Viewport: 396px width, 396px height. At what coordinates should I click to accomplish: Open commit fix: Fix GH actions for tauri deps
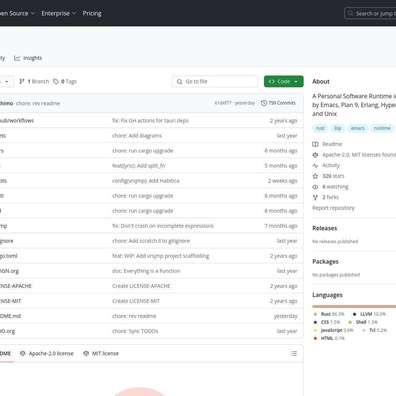click(150, 121)
